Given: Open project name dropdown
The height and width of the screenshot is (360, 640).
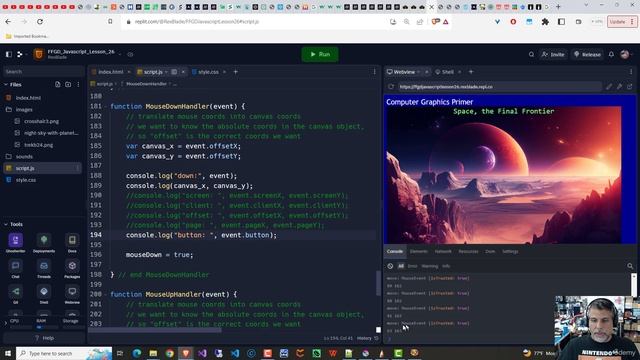Looking at the screenshot, I should click(x=120, y=53).
